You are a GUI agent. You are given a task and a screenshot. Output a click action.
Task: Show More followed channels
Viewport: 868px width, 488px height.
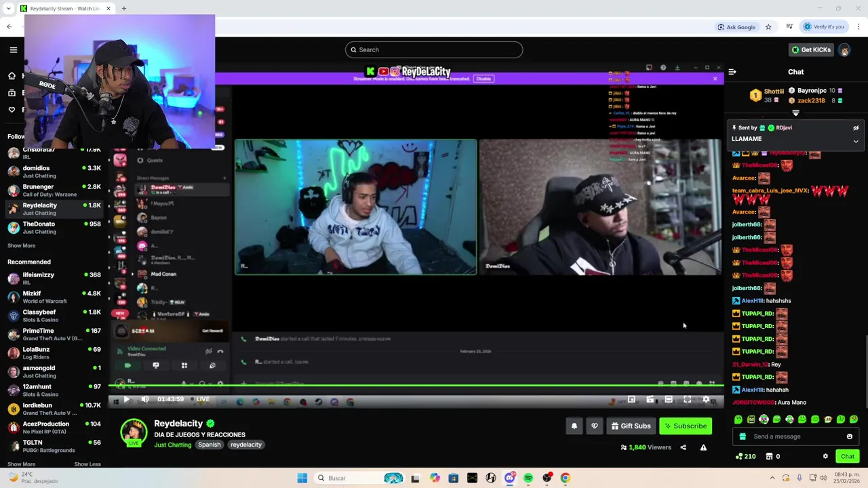coord(21,245)
